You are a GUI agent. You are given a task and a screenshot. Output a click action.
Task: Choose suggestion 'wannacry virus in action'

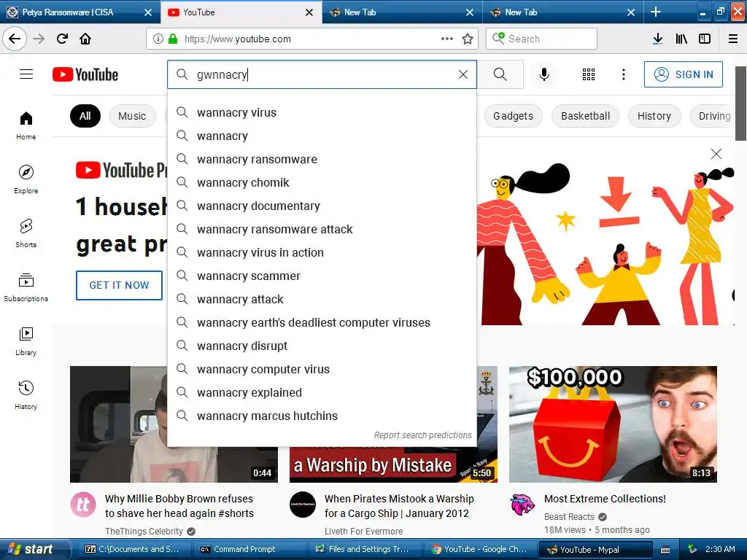(322, 253)
